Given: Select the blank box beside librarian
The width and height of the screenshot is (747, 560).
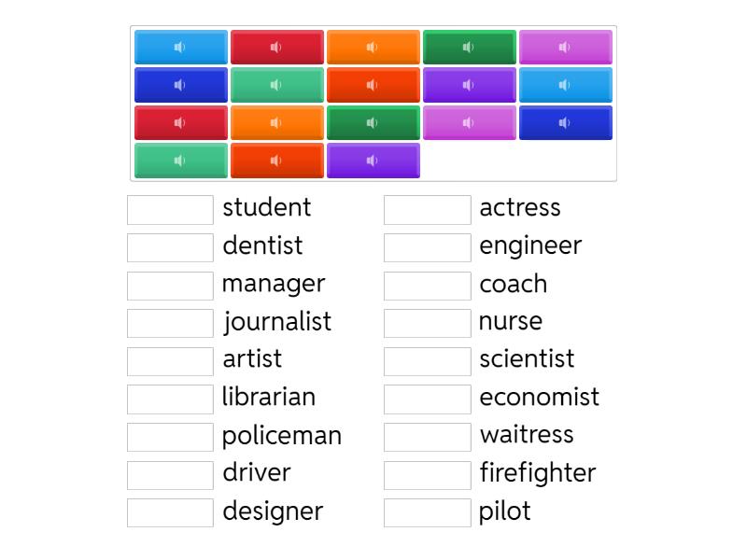Looking at the screenshot, I should 170,399.
